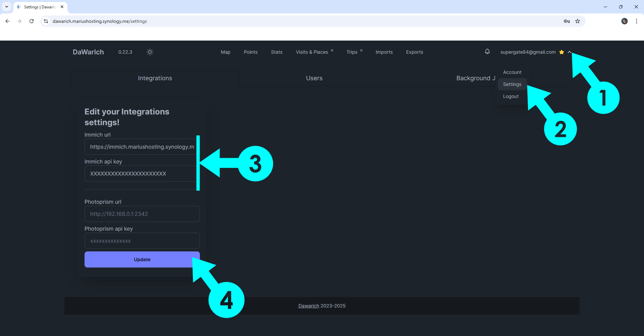
Task: Open tab search dropdown arrow
Action: [7, 7]
